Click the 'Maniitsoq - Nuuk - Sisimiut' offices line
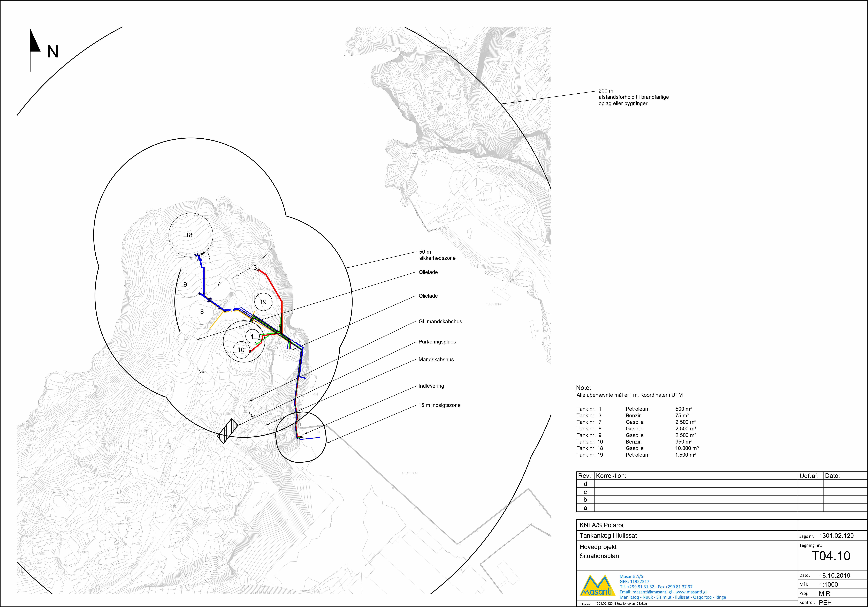The width and height of the screenshot is (868, 607). click(673, 598)
